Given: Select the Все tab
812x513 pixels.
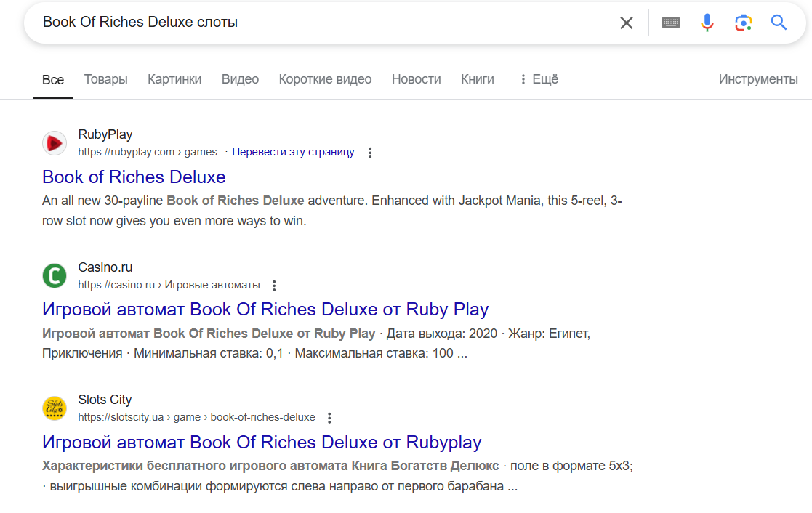Looking at the screenshot, I should tap(53, 80).
